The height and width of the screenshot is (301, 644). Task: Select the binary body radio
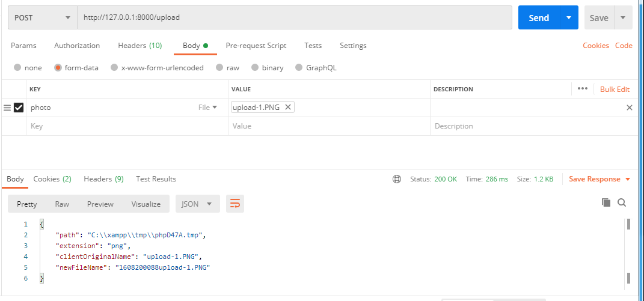[255, 67]
